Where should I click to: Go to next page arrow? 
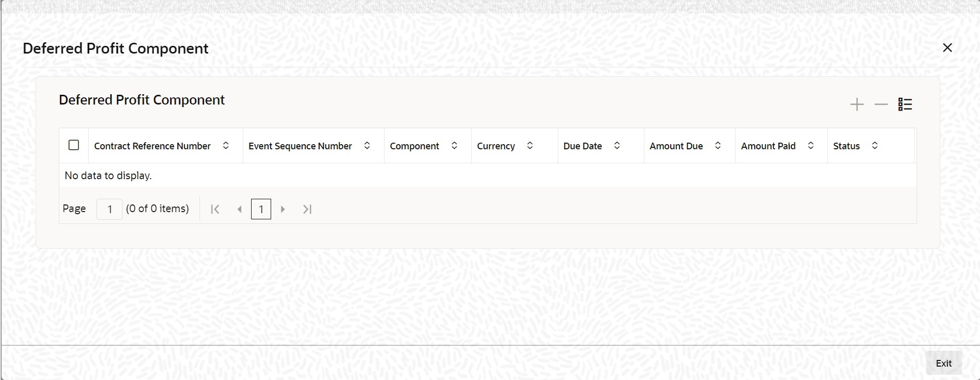pos(283,209)
